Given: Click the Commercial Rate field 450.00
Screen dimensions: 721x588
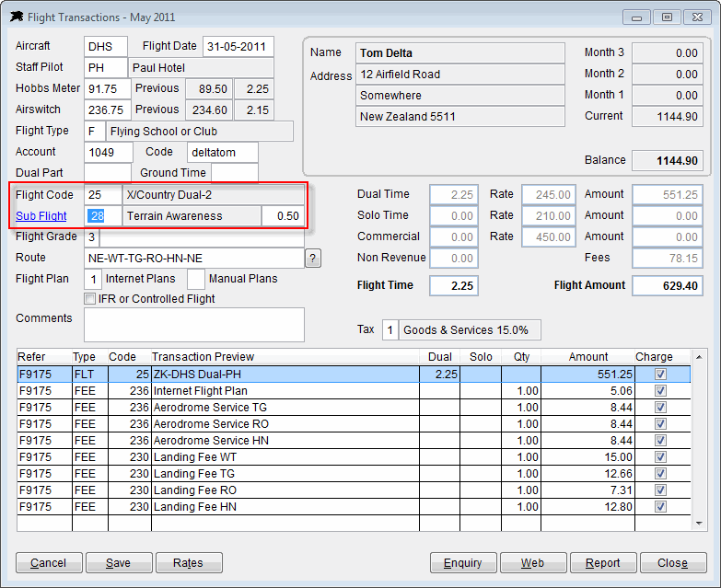Looking at the screenshot, I should [x=549, y=237].
